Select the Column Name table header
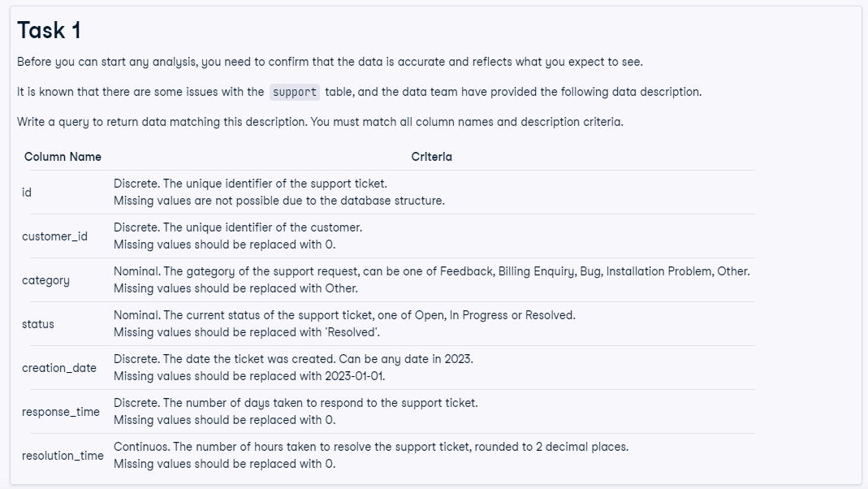The image size is (868, 489). [63, 157]
